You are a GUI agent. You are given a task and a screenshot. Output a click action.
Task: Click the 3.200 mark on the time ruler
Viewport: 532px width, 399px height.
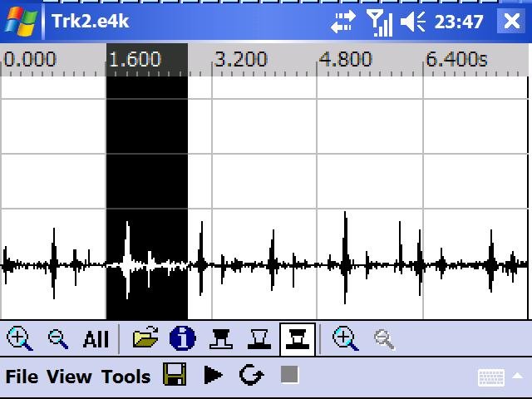(241, 59)
